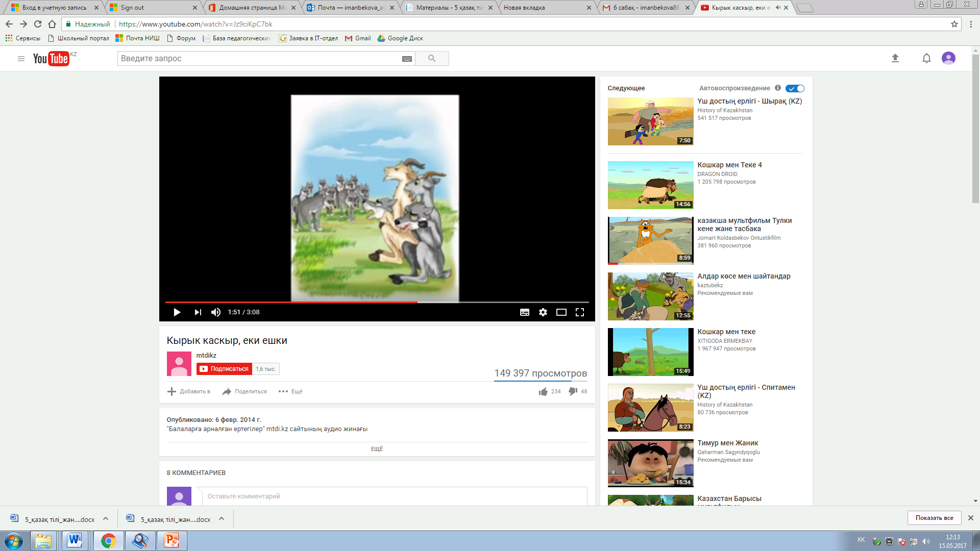980x551 pixels.
Task: Turn off the autoplay switch
Action: point(795,88)
